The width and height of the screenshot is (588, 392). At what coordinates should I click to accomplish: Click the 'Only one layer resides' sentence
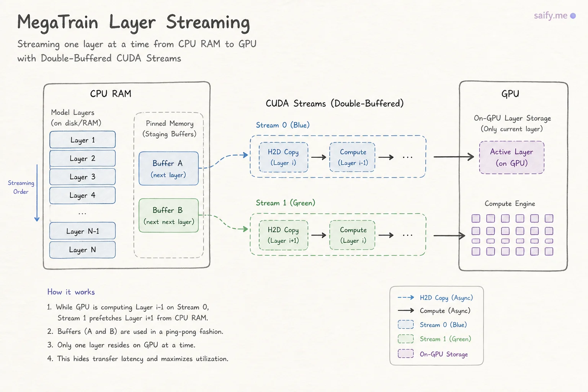121,345
